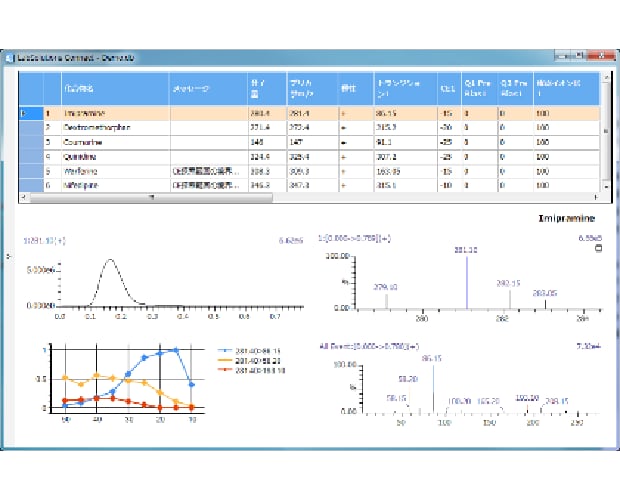620x500 pixels.
Task: Click the 282.15 peak label
Action: [508, 283]
